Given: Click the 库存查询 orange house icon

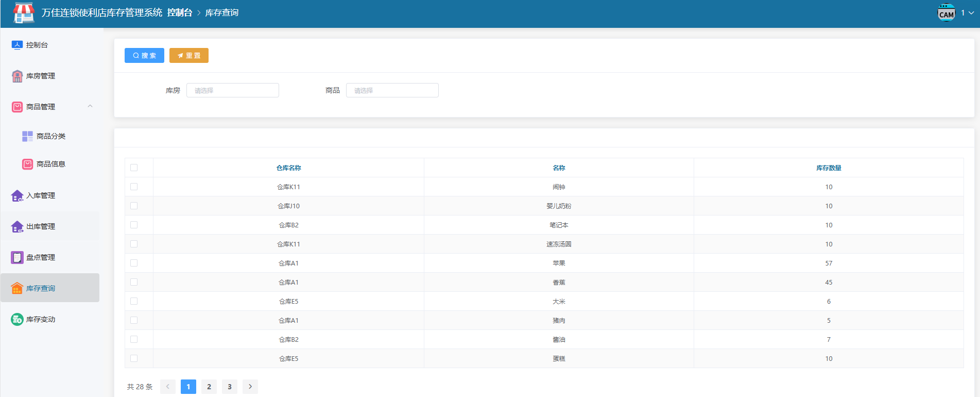Looking at the screenshot, I should click(17, 288).
